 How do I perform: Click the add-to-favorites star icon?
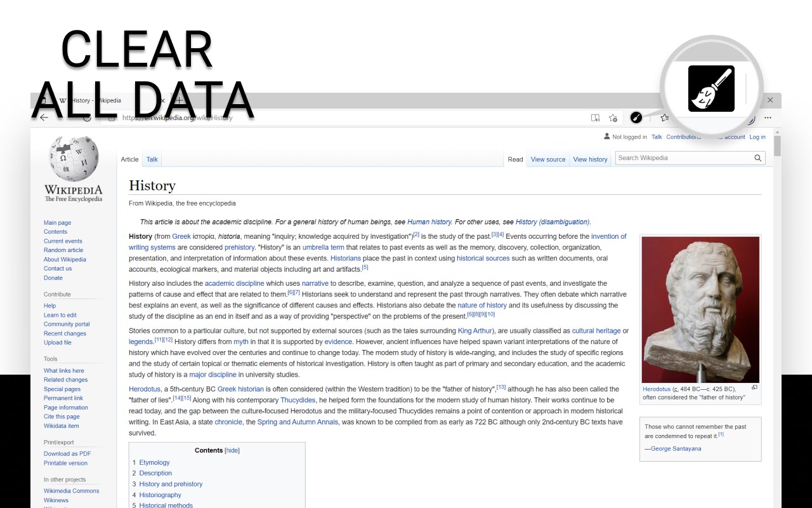tap(613, 117)
